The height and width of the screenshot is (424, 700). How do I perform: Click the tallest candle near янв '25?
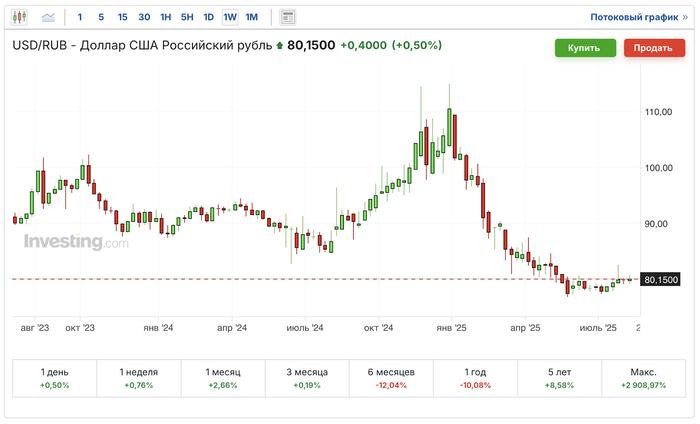click(451, 125)
